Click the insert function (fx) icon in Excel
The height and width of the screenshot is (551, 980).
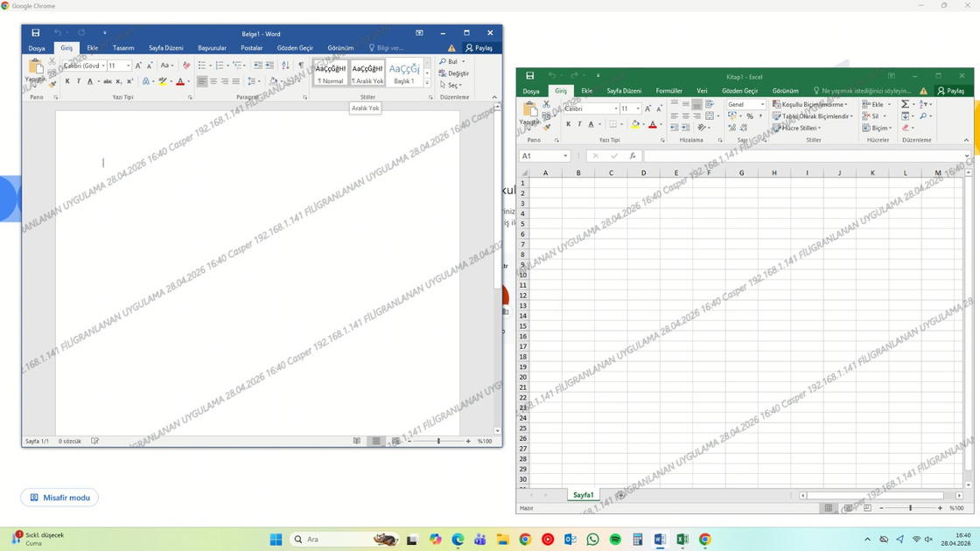(633, 157)
